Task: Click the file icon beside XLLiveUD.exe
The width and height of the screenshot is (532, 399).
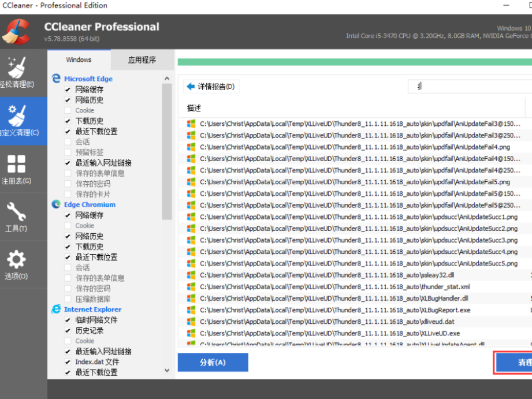Action: click(191, 333)
